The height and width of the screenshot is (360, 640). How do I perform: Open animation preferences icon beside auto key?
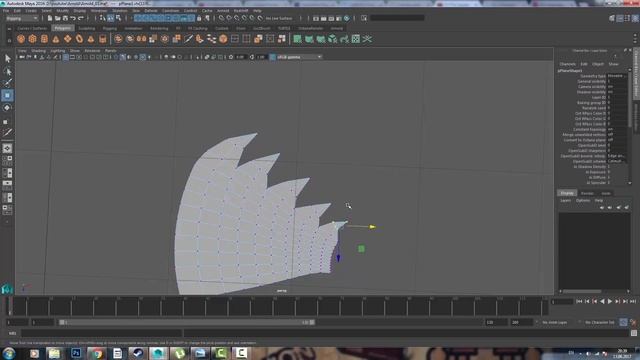coord(633,322)
